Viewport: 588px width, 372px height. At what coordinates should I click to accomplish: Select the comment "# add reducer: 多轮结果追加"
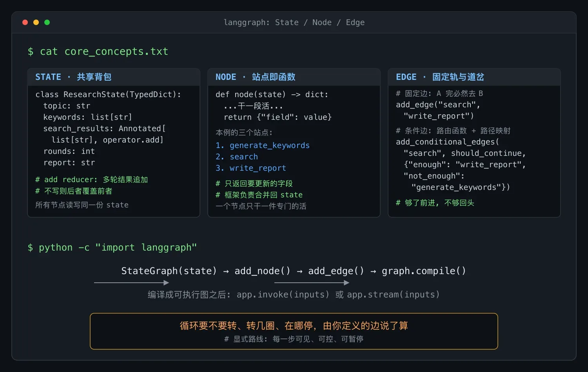(92, 179)
